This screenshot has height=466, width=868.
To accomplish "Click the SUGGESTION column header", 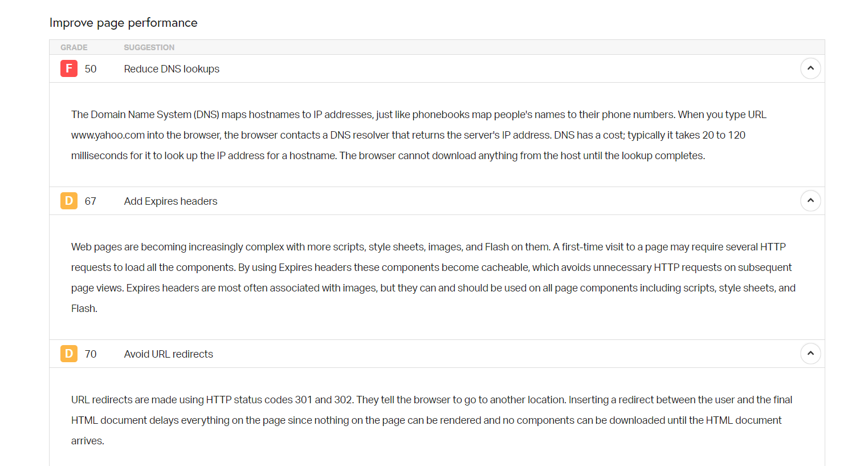I will 149,47.
